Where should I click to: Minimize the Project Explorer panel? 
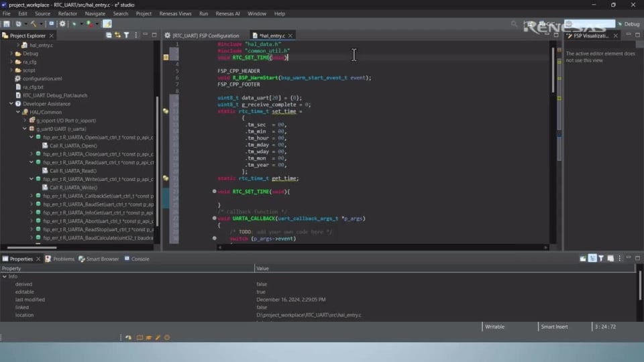point(146,35)
